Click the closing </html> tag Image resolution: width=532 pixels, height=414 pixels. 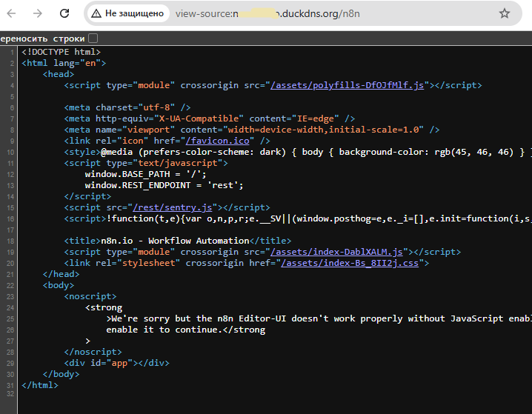[x=40, y=386]
